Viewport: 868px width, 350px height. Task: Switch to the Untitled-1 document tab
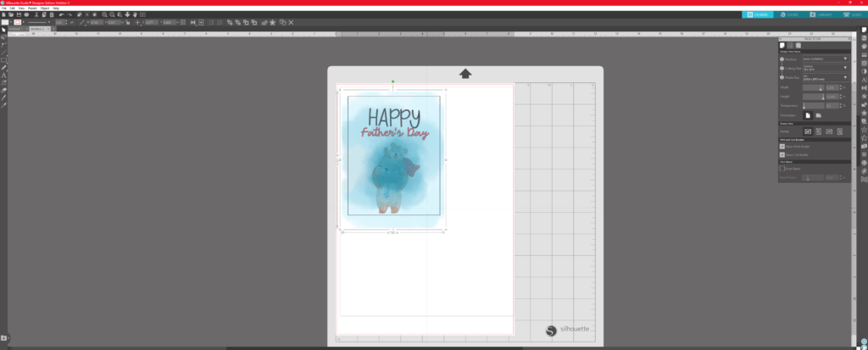click(15, 29)
